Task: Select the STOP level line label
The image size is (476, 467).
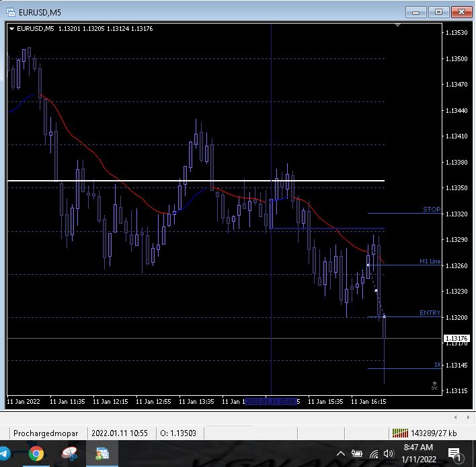Action: 431,209
